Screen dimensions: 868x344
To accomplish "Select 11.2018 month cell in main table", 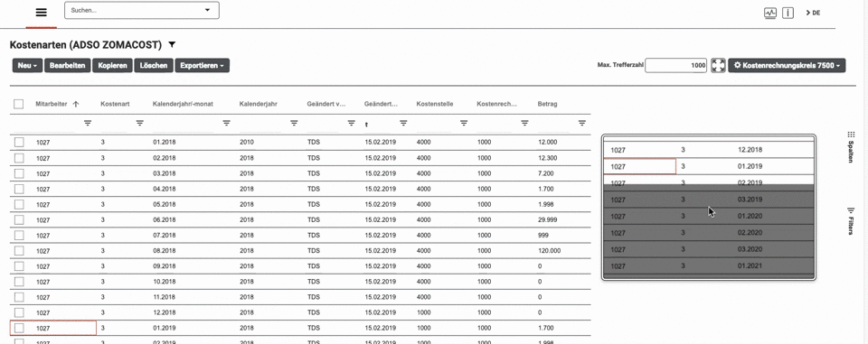I will coord(165,297).
